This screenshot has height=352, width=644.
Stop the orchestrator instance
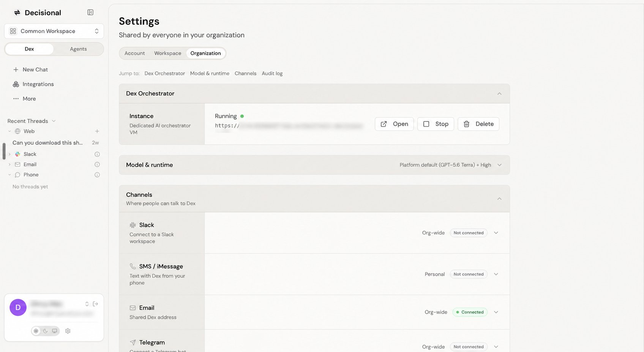pos(436,124)
